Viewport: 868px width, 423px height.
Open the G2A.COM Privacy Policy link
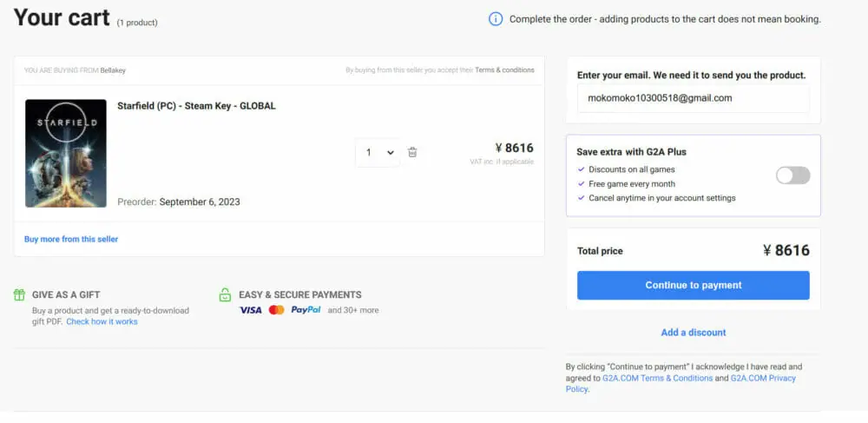[762, 379]
